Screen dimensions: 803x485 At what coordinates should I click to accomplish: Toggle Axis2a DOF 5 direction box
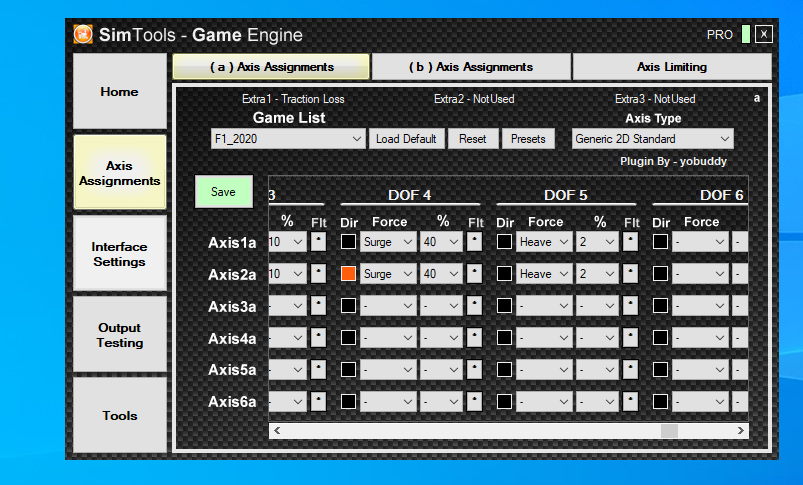(504, 273)
